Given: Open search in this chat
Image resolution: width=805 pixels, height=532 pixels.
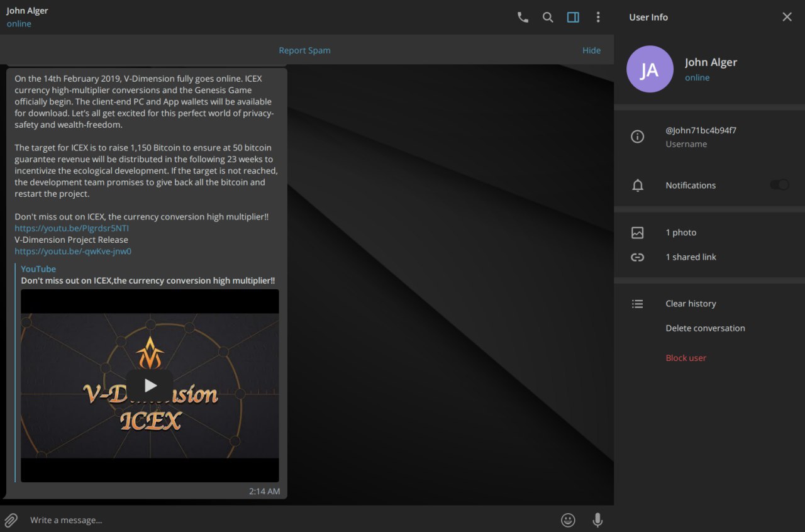Looking at the screenshot, I should (548, 18).
